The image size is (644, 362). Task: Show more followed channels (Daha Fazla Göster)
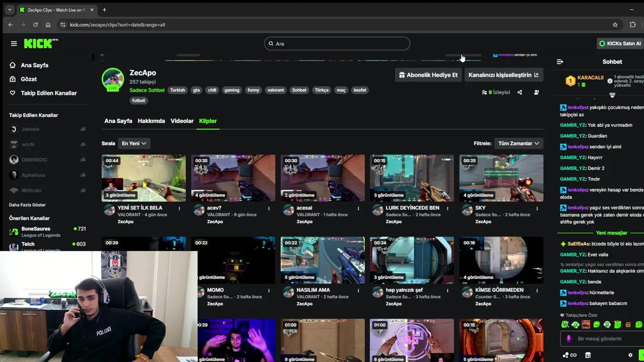click(x=27, y=205)
